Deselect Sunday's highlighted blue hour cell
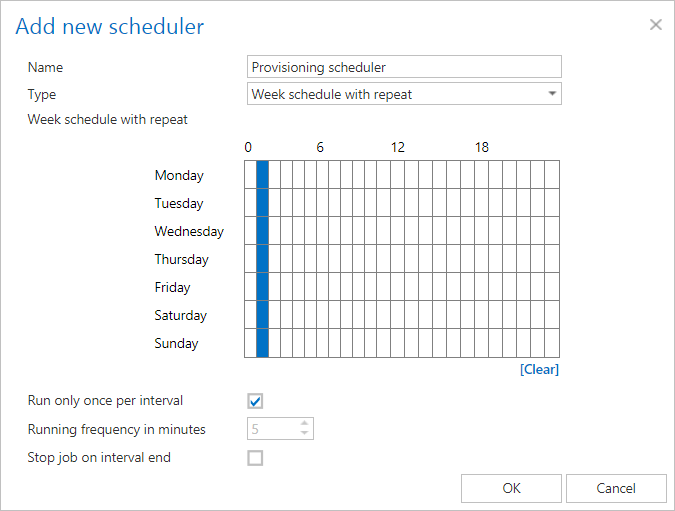The width and height of the screenshot is (675, 511). point(263,343)
